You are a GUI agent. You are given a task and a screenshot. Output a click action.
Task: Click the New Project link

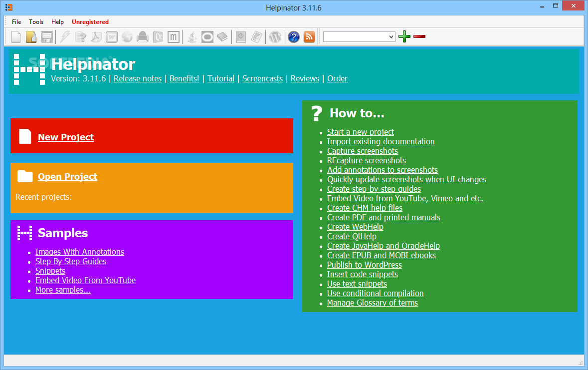[66, 137]
